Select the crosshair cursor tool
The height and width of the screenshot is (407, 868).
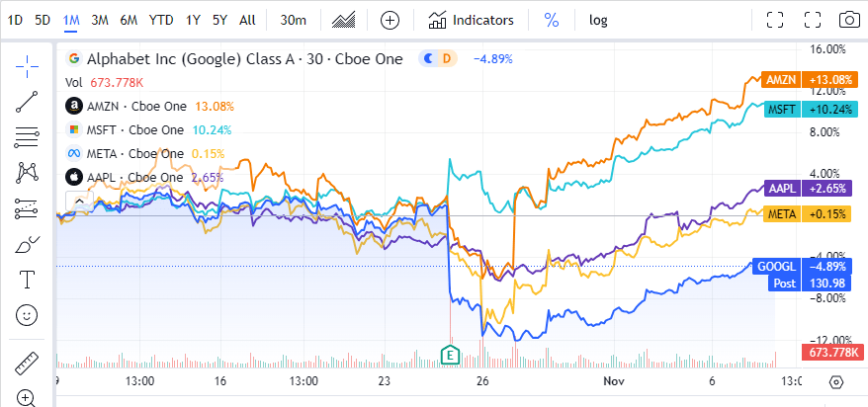tap(27, 65)
